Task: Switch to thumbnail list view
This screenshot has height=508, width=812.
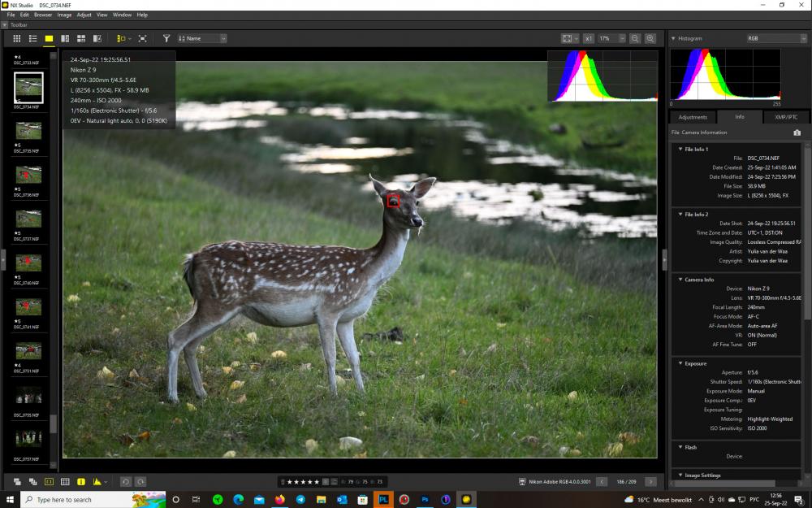Action: click(x=32, y=38)
